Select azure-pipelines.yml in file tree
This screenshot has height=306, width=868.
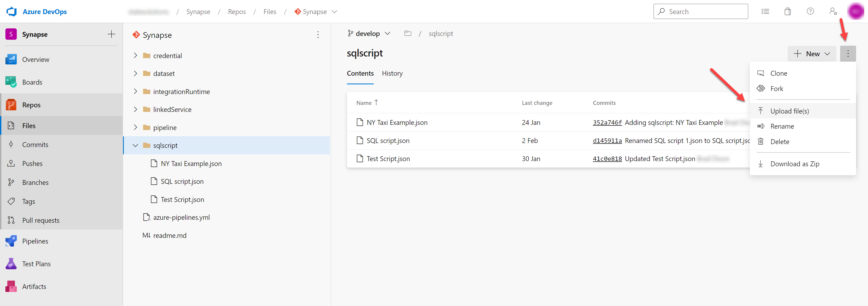181,217
